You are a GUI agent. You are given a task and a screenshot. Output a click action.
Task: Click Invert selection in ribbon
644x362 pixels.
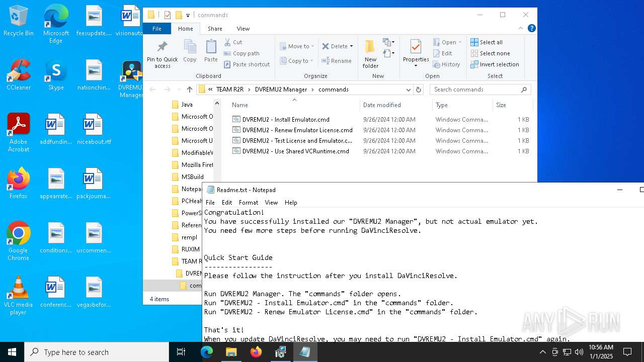495,64
